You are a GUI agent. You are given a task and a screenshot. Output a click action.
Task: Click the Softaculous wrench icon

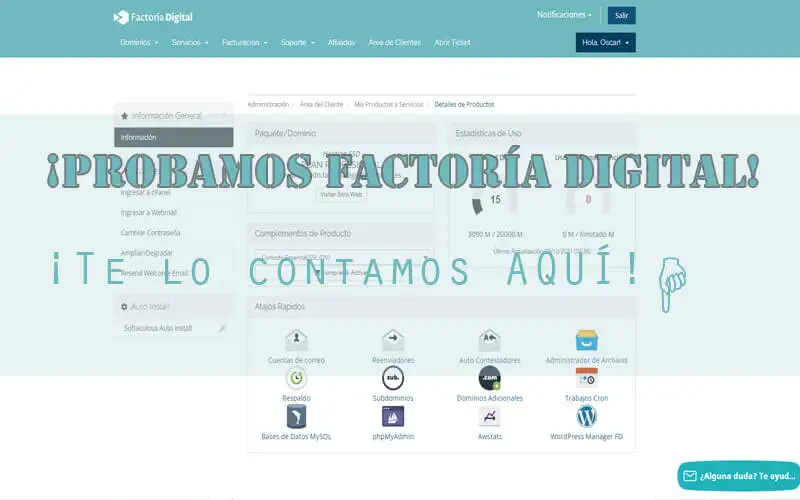coord(222,328)
